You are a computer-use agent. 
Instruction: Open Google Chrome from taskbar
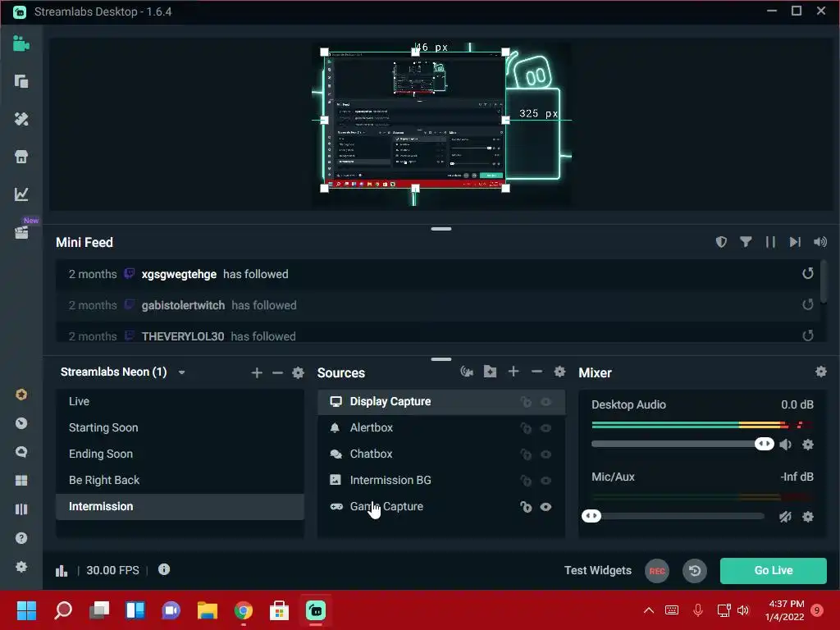tap(243, 610)
